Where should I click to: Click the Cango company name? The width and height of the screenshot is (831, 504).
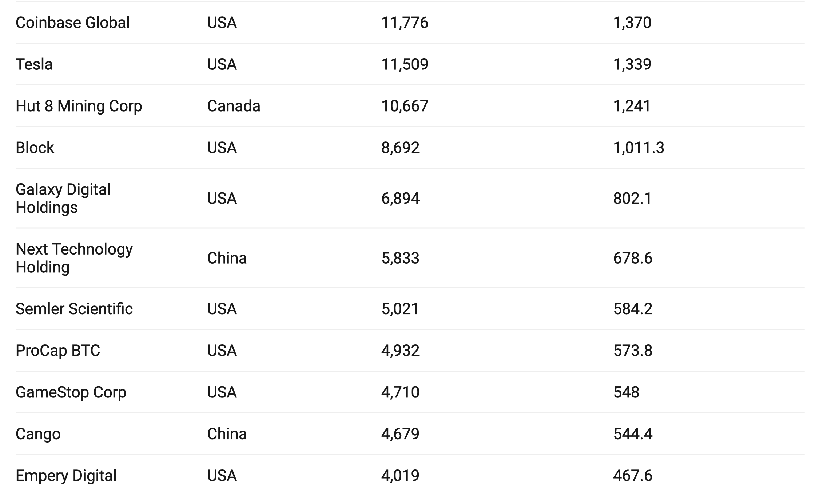point(38,434)
